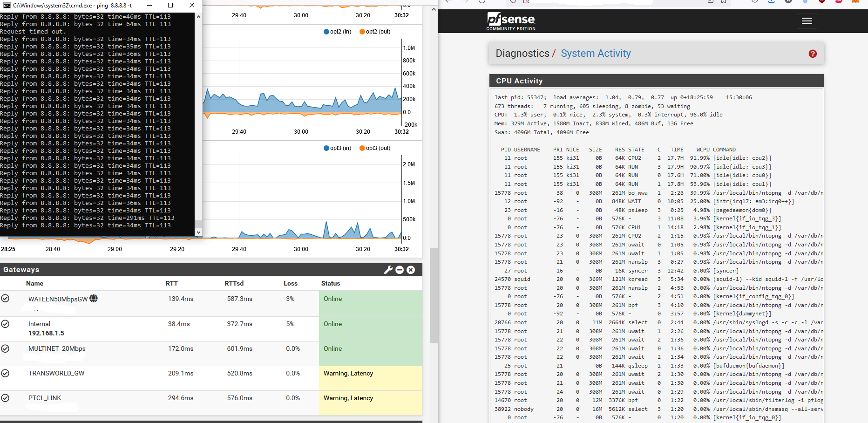
Task: Collapse the Gateways widget with minus icon
Action: 400,270
